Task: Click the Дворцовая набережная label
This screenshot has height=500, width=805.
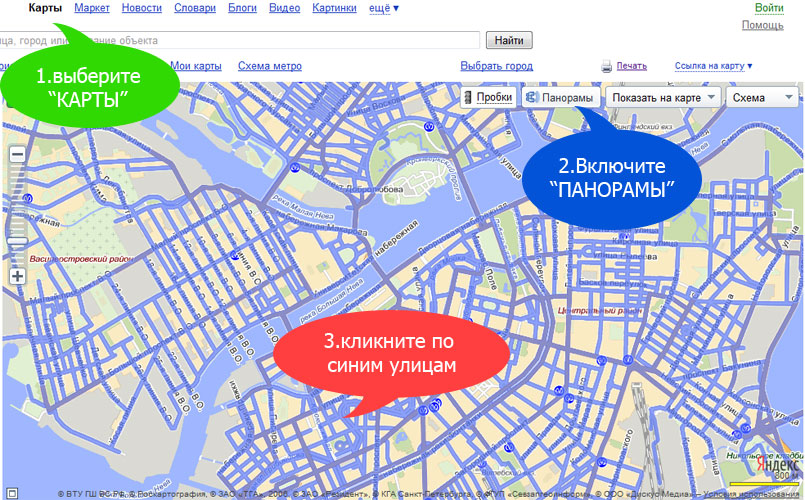Action: 464,227
